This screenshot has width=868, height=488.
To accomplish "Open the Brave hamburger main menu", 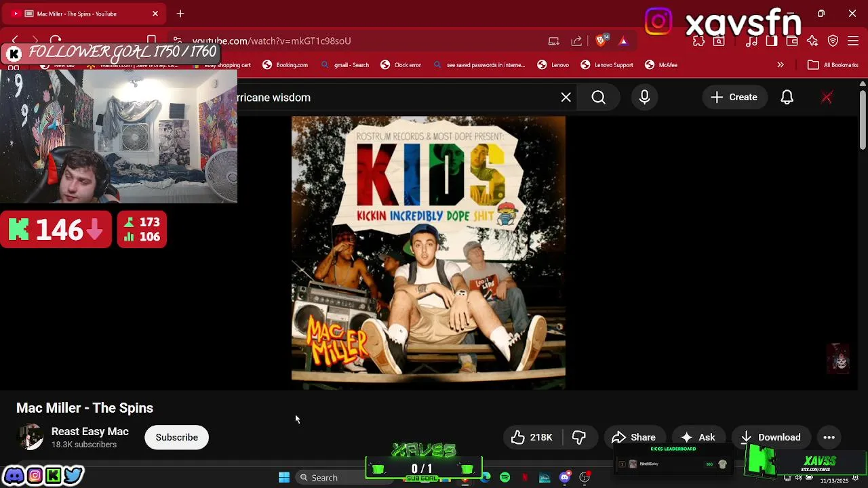I will 854,41.
